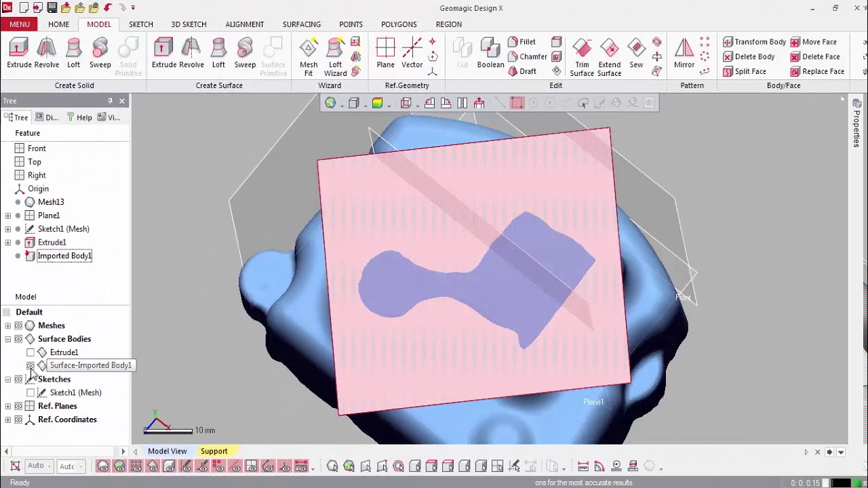
Task: Select the Loft tool in Create Surface
Action: (x=218, y=53)
